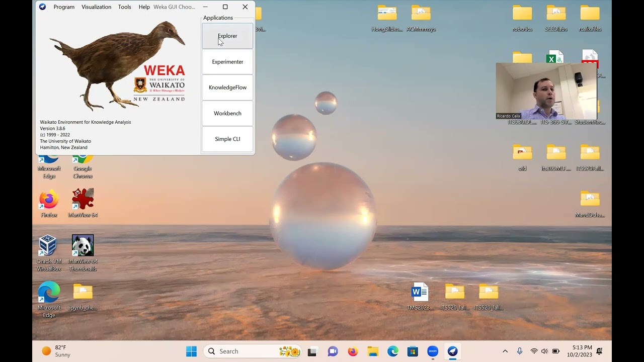Select the Google Chrome desktop shortcut
Image resolution: width=644 pixels, height=362 pixels.
(83, 166)
